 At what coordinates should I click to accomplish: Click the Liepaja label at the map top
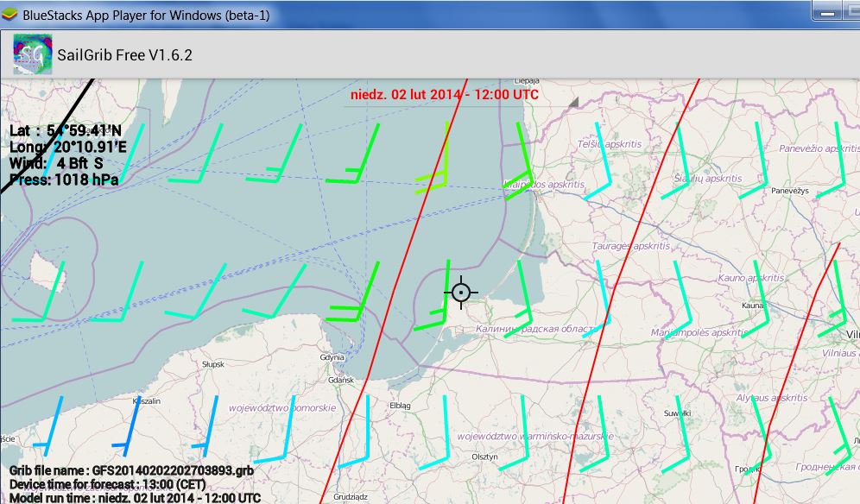pyautogui.click(x=527, y=81)
